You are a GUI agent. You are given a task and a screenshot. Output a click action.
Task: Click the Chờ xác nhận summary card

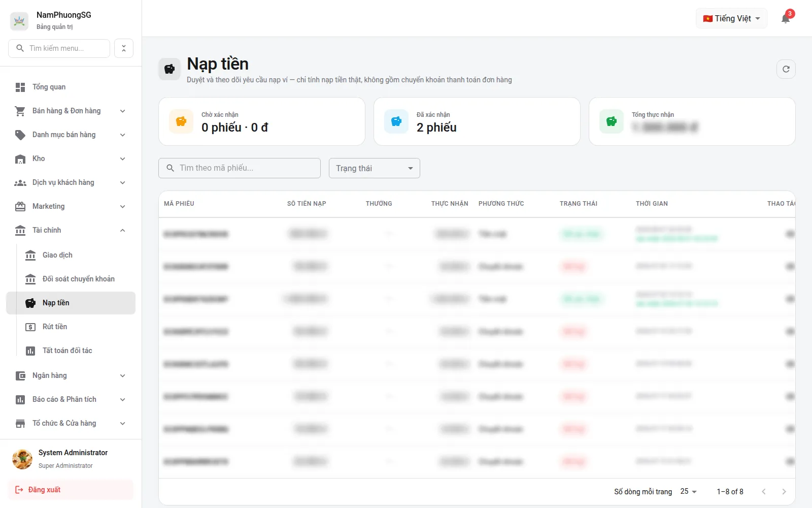pos(262,121)
